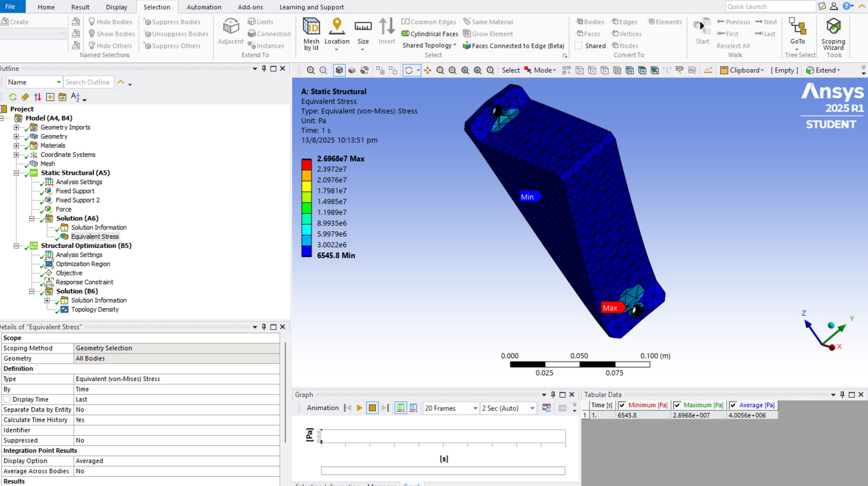Screen dimensions: 868x486
Task: Activate the Location selection tool
Action: coord(337,33)
